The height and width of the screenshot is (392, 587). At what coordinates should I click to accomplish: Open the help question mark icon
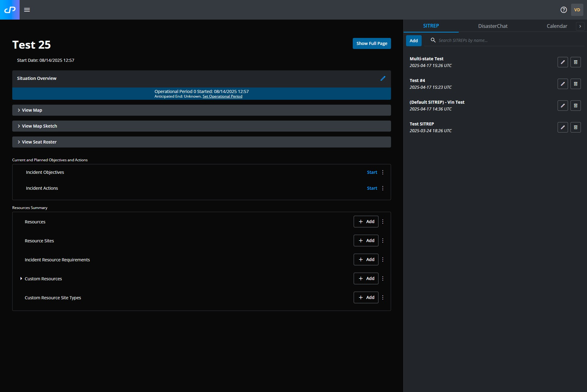click(564, 10)
